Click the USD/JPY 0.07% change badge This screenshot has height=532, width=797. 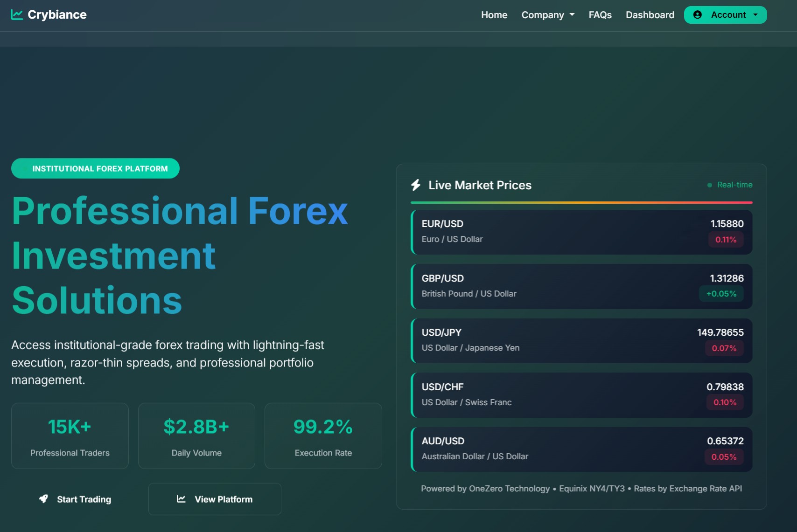point(724,348)
